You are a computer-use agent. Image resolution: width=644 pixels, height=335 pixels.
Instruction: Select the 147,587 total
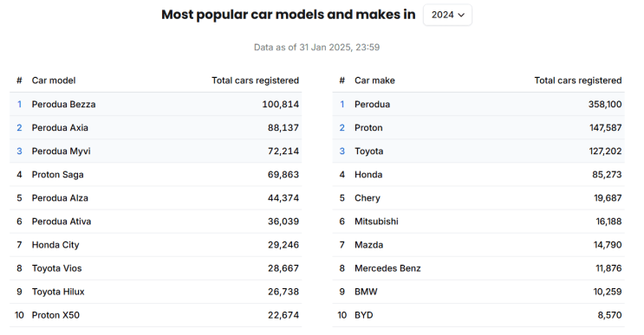[x=605, y=127]
